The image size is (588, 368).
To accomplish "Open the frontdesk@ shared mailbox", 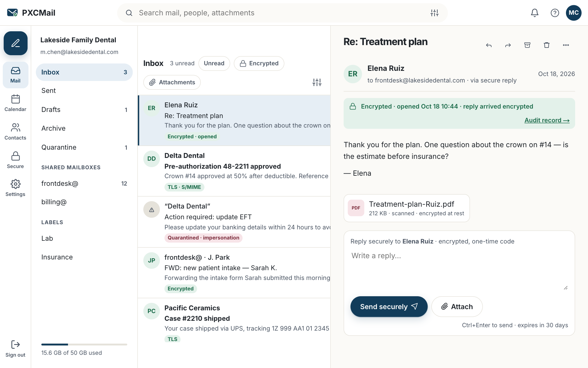I will (84, 184).
